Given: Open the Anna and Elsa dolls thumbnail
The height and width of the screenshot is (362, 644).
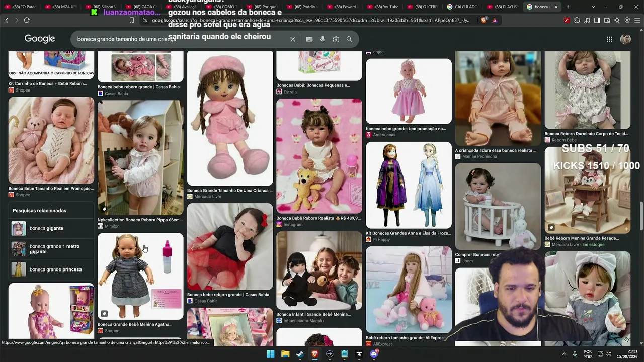Looking at the screenshot, I should (409, 185).
